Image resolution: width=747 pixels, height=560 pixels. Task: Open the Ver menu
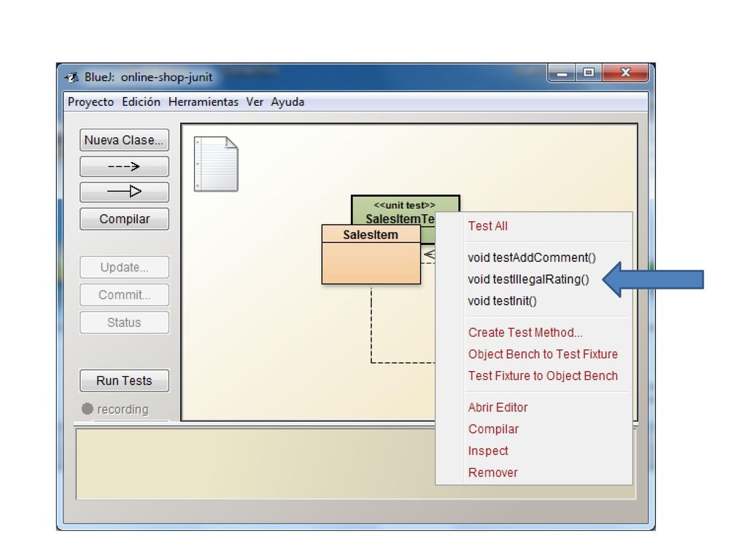[255, 102]
